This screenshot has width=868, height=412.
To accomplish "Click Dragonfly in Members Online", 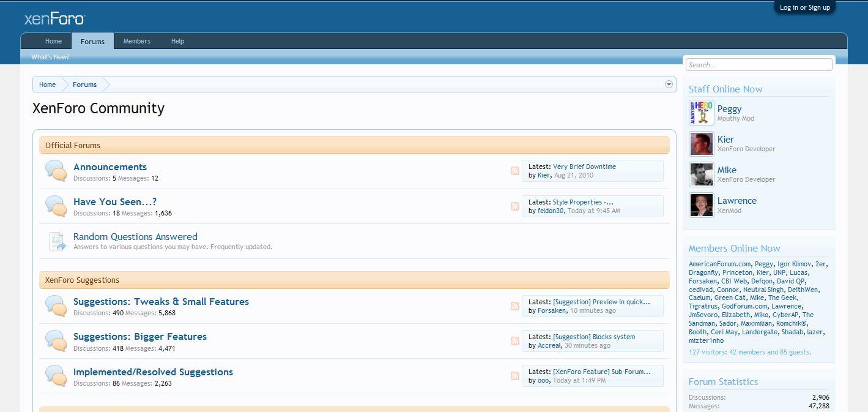I will (x=703, y=272).
